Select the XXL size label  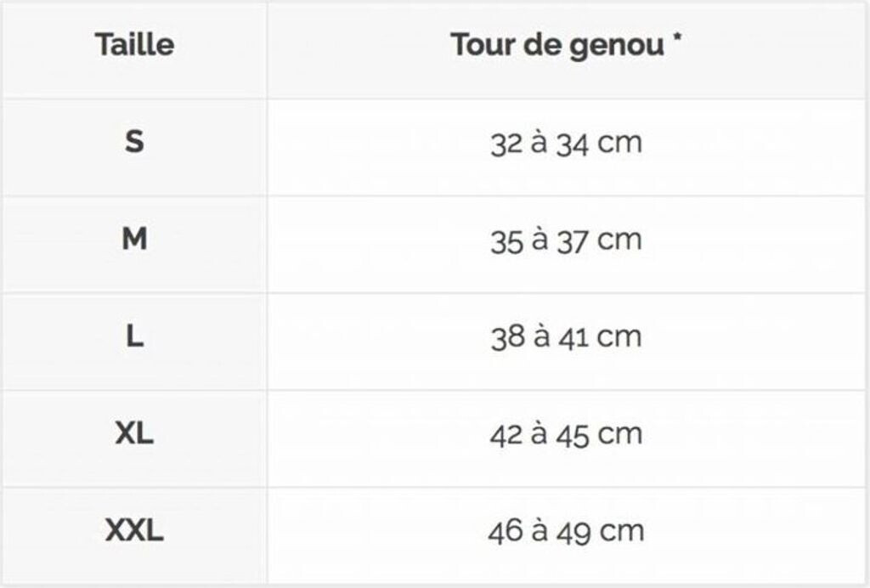(134, 533)
